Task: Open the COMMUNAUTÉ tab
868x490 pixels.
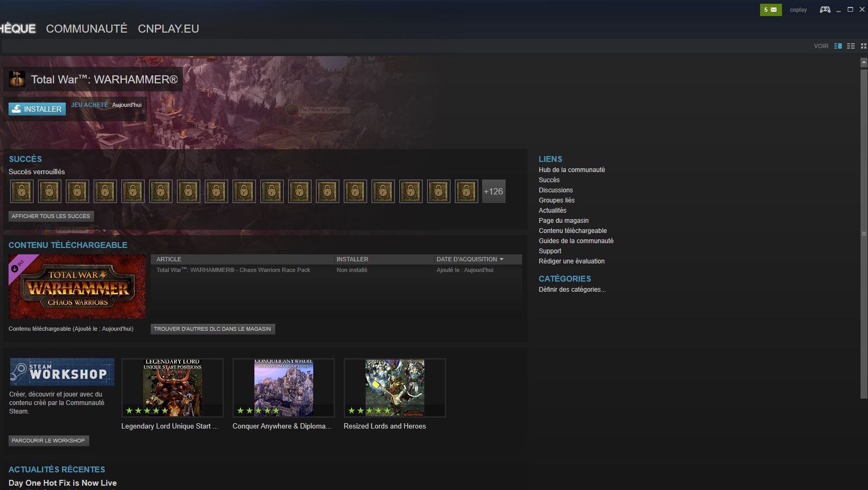Action: point(87,29)
